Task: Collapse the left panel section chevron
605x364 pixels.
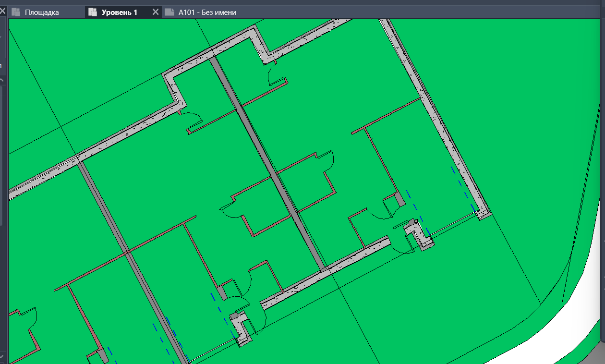Action: coord(1,80)
